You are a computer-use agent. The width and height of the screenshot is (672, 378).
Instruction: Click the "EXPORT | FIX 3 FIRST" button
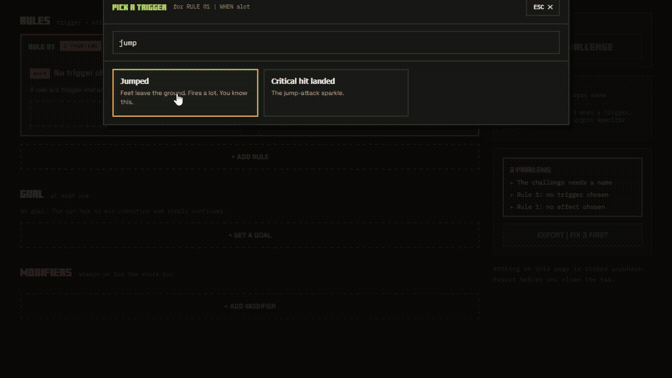(x=572, y=235)
